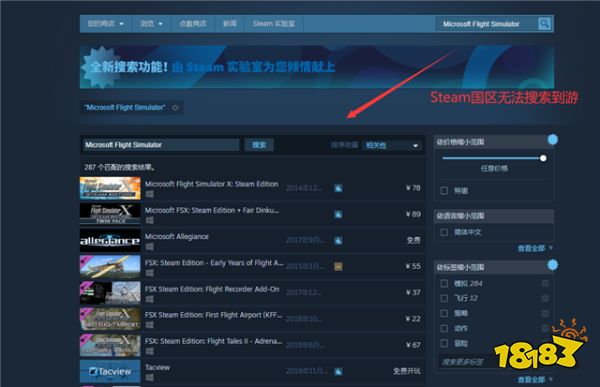Exclude the 模拟 tag using its right icon
Screen dimensions: 600x387
pos(545,283)
